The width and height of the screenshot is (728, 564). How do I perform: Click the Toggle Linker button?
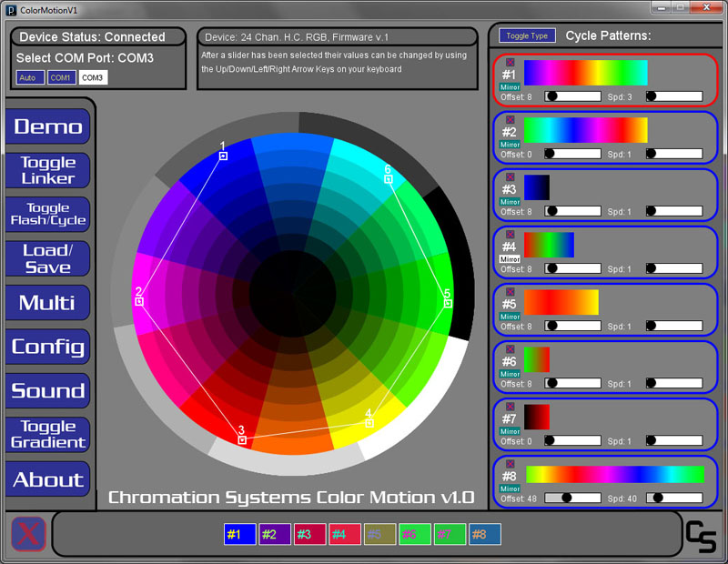48,170
